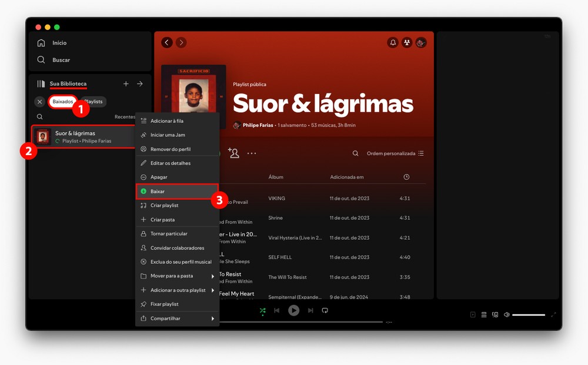Open Philipe Farias profile link
The height and width of the screenshot is (365, 588).
pyautogui.click(x=258, y=125)
